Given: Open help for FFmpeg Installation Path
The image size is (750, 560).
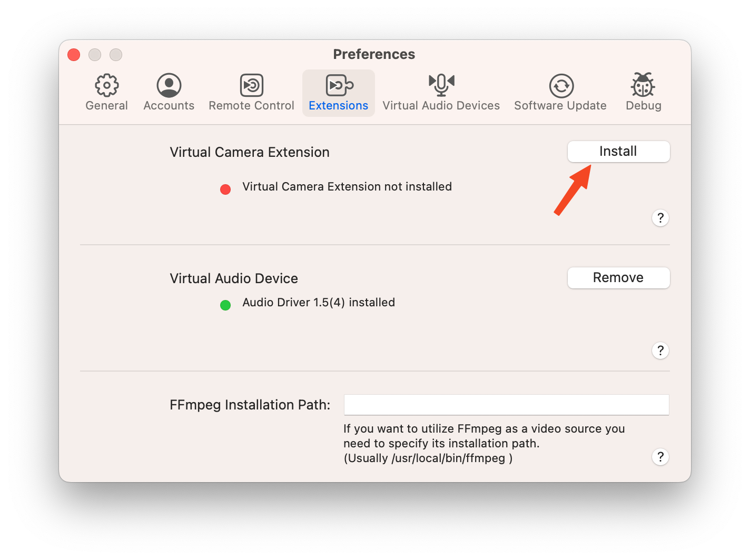Looking at the screenshot, I should point(660,457).
